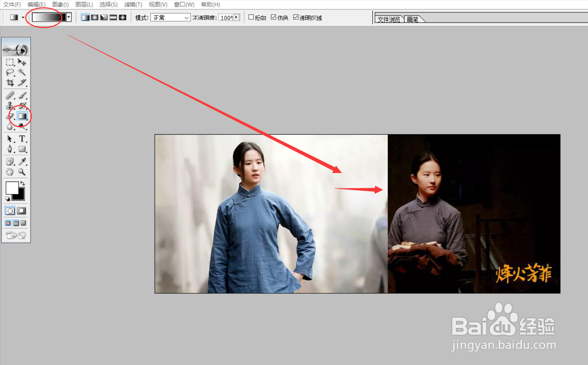Select the Path Selection arrow tool
This screenshot has width=588, height=365.
pos(10,139)
